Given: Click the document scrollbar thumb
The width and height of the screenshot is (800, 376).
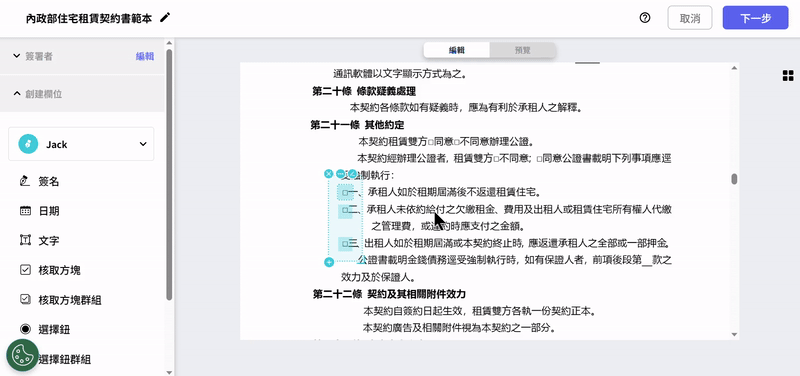Looking at the screenshot, I should [734, 179].
